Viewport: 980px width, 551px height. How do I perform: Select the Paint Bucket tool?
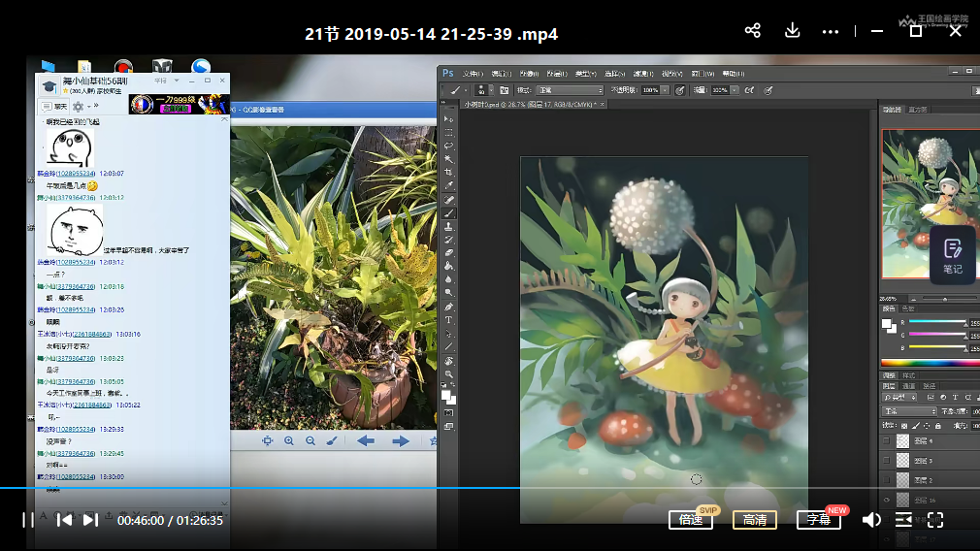point(448,266)
